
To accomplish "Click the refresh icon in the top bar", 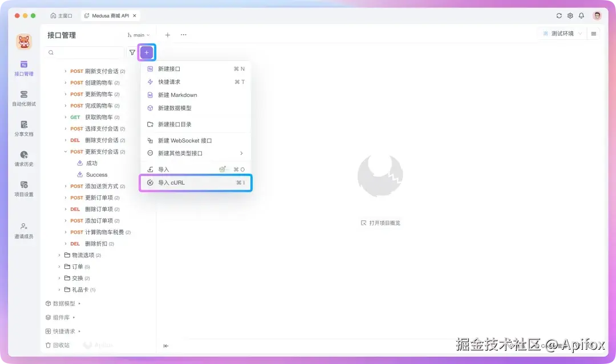I will pyautogui.click(x=558, y=15).
